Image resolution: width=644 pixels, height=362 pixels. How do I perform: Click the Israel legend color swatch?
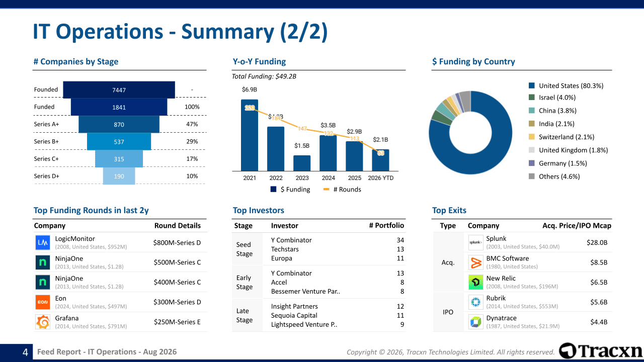pos(532,98)
